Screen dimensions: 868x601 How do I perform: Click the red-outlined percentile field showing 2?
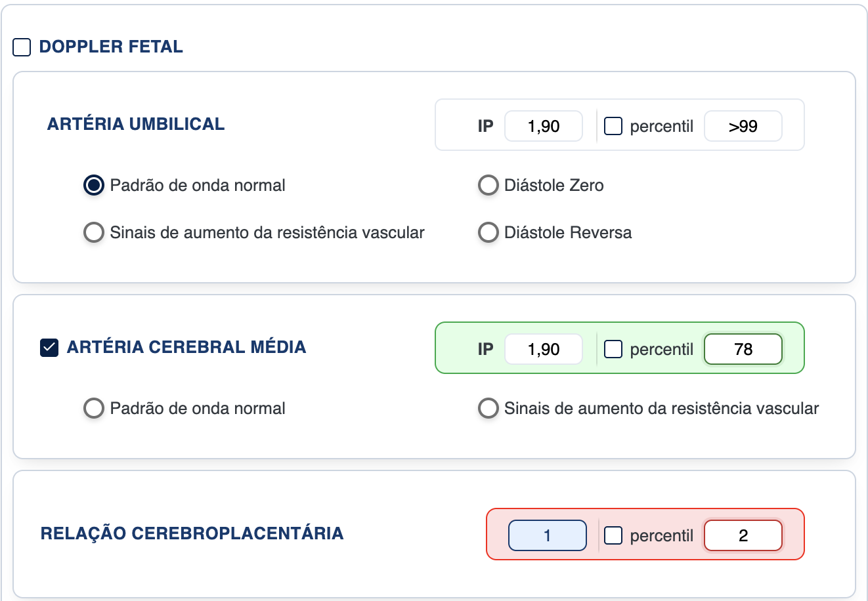pos(743,535)
